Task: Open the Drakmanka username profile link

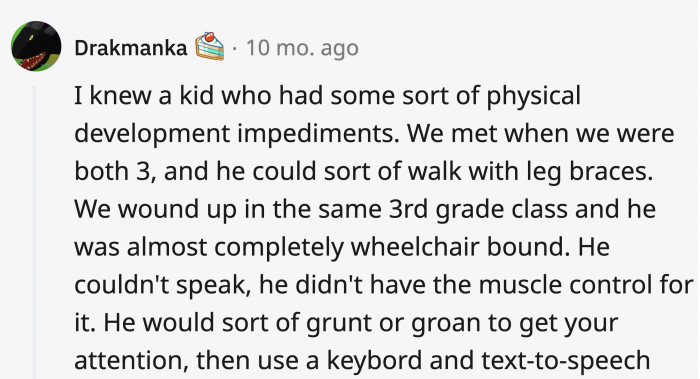Action: 131,48
